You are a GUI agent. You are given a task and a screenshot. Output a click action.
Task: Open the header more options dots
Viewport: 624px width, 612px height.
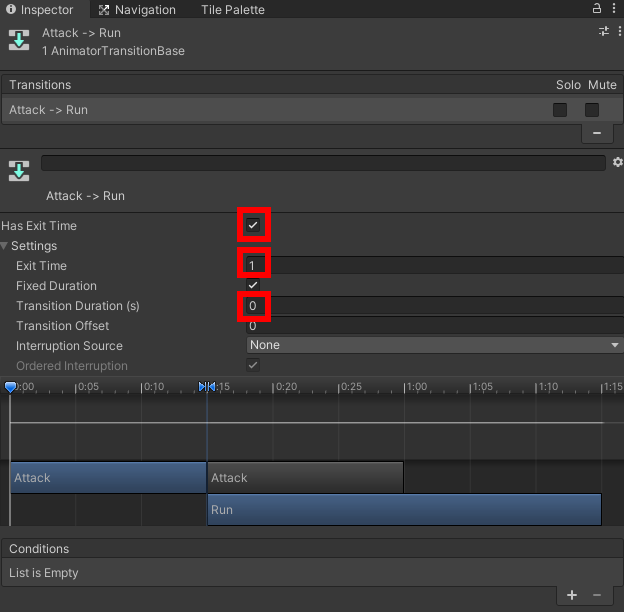click(x=619, y=31)
